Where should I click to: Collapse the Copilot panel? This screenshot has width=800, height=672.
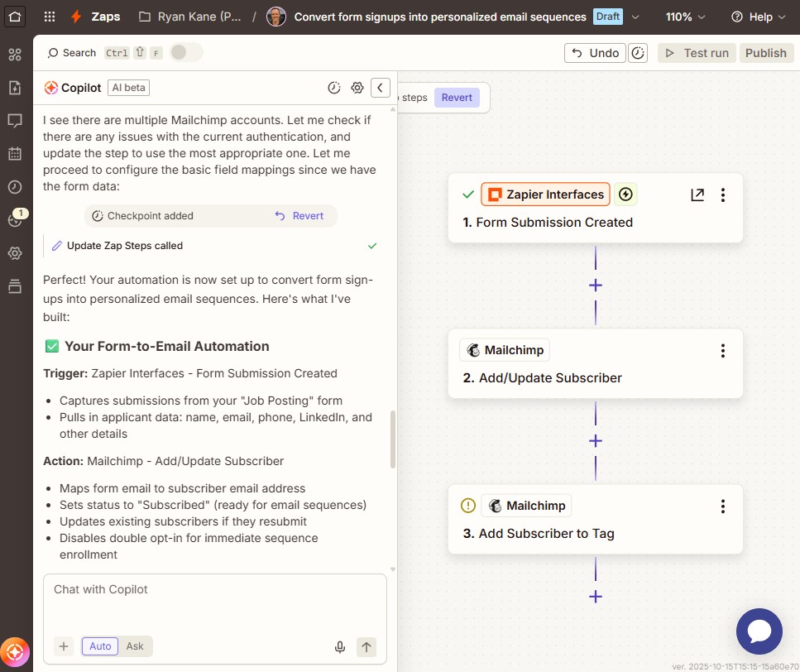coord(380,88)
